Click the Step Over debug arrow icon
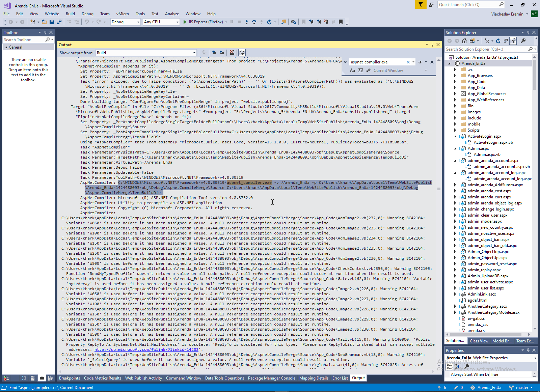 [x=254, y=22]
